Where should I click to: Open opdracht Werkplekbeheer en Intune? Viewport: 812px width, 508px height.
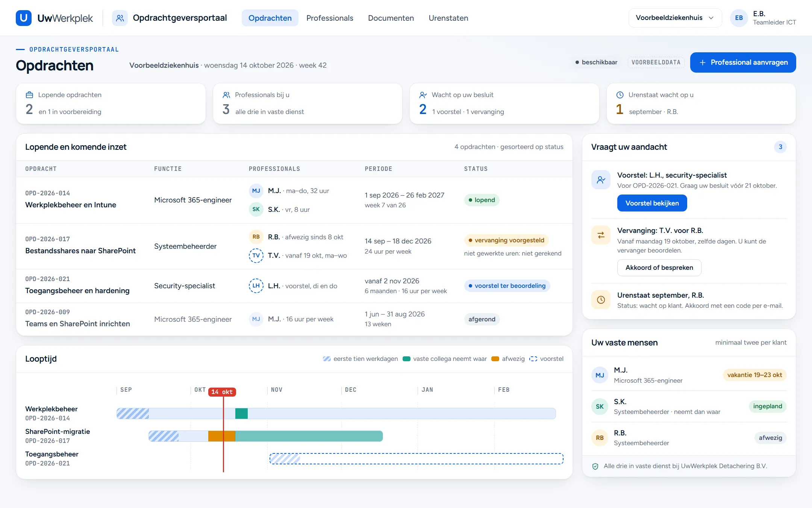tap(71, 205)
